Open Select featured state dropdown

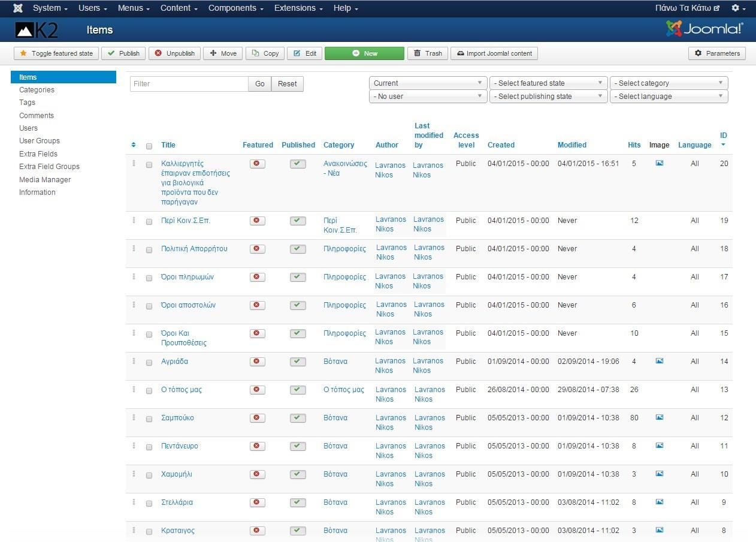[548, 83]
